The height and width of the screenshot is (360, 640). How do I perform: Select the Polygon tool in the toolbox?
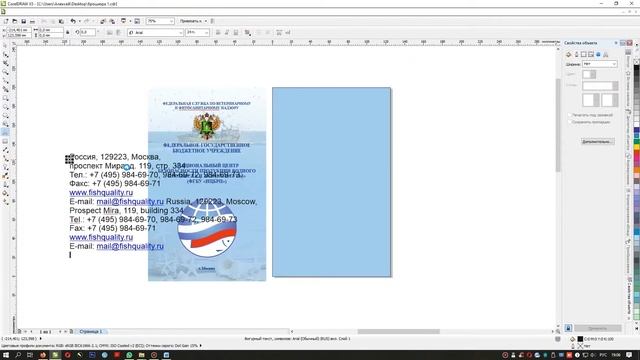pyautogui.click(x=5, y=116)
